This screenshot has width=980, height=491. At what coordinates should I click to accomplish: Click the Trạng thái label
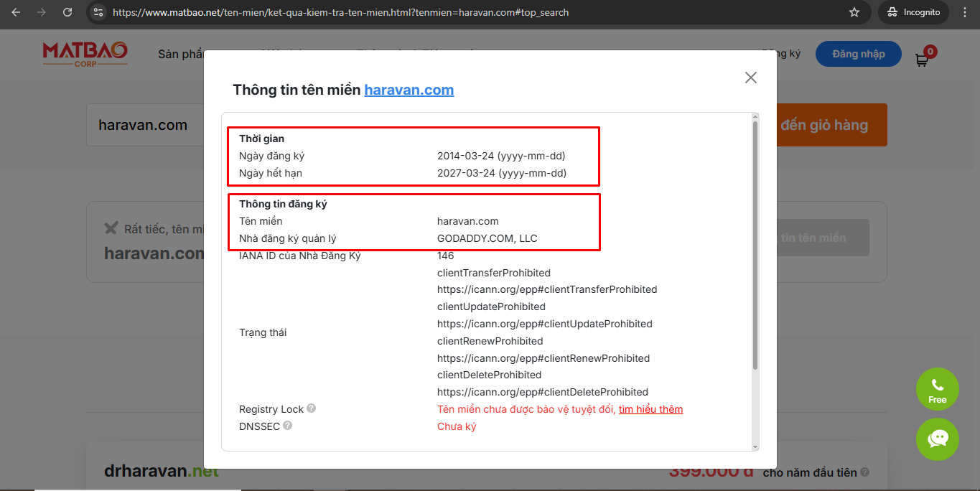pos(263,332)
